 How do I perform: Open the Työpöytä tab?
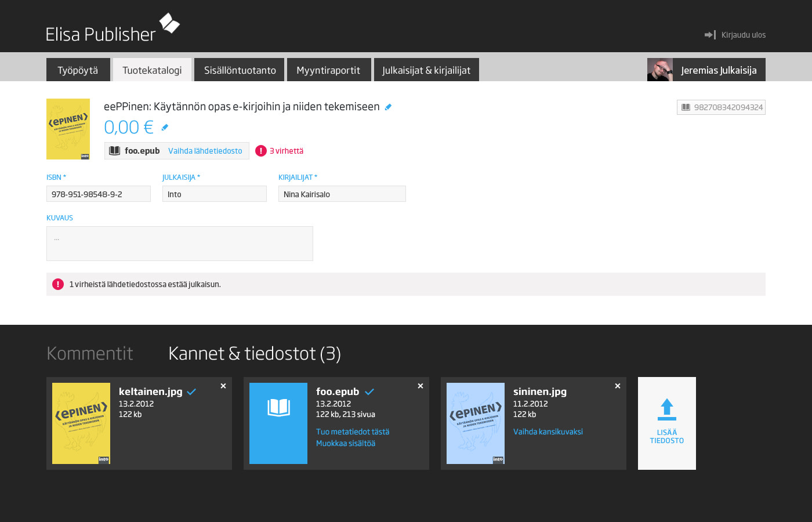coord(78,70)
